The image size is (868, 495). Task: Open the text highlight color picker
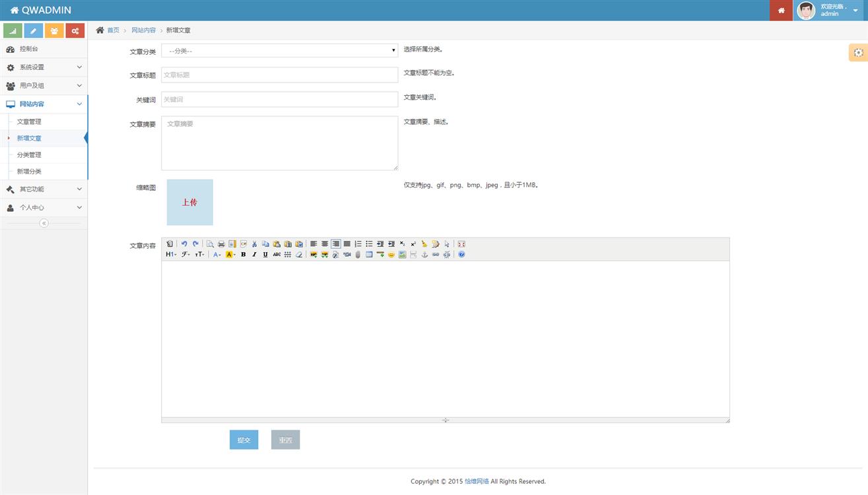(230, 254)
